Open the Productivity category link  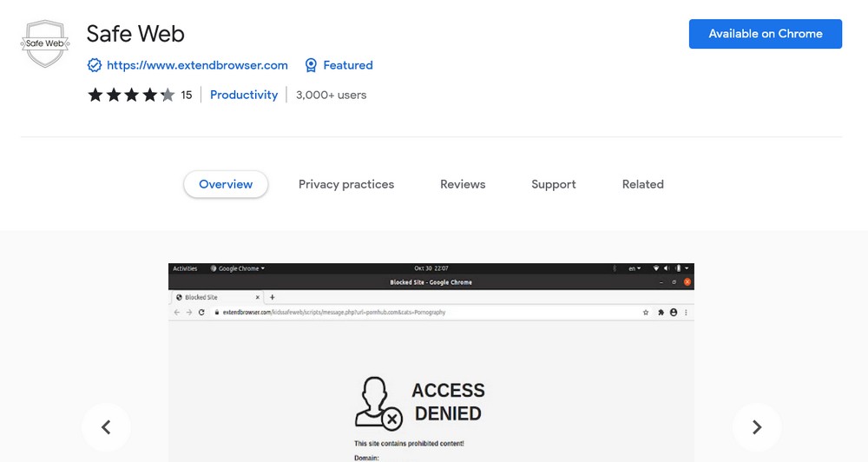click(x=244, y=95)
